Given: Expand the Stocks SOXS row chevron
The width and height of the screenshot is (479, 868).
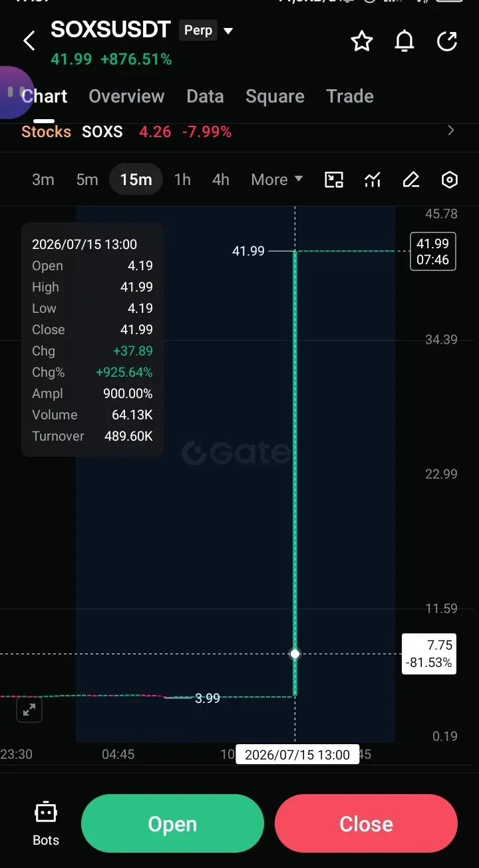Looking at the screenshot, I should click(451, 130).
